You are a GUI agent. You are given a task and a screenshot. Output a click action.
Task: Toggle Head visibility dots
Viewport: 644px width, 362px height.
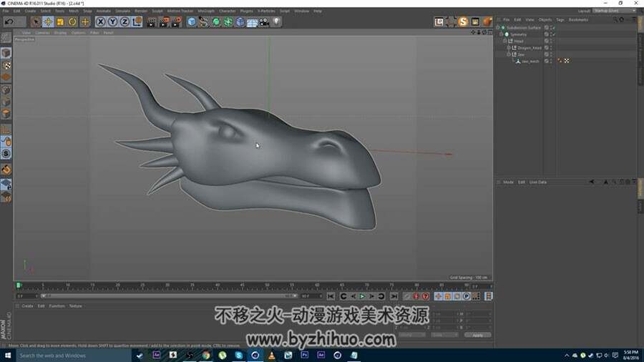point(551,41)
